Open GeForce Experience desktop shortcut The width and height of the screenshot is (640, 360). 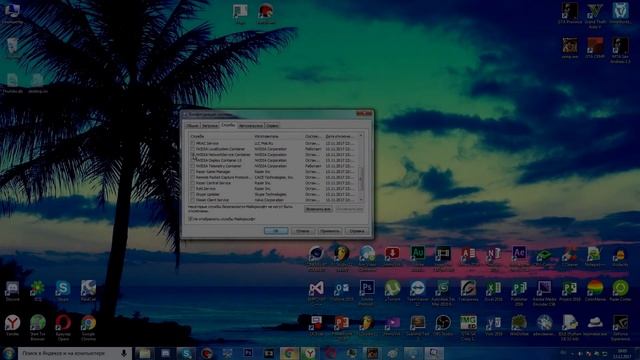(x=620, y=327)
